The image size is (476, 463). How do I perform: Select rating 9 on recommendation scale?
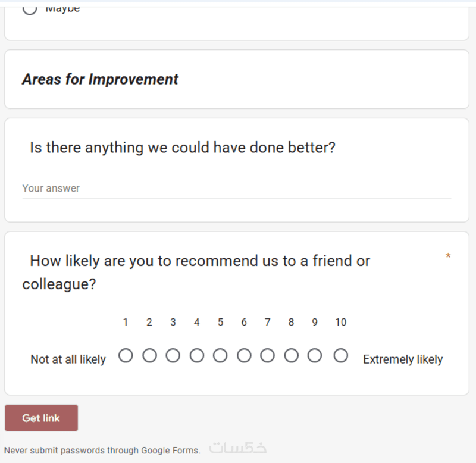[x=315, y=356]
